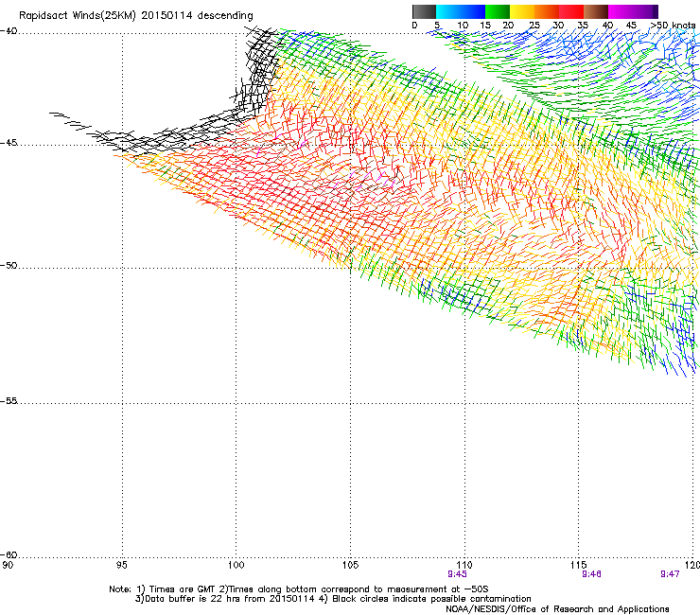Click the purple time label 9:46
Image resolution: width=700 pixels, height=615 pixels.
[x=591, y=574]
